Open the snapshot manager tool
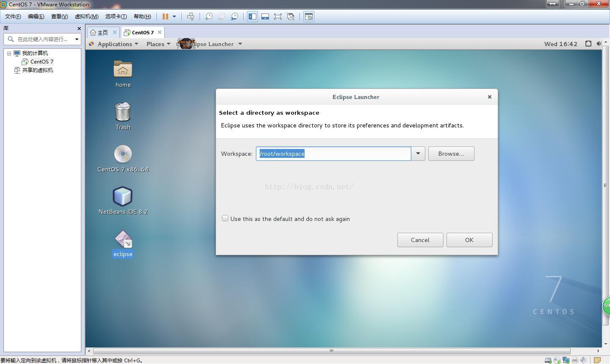Viewport: 610px width, 364px height. (234, 17)
